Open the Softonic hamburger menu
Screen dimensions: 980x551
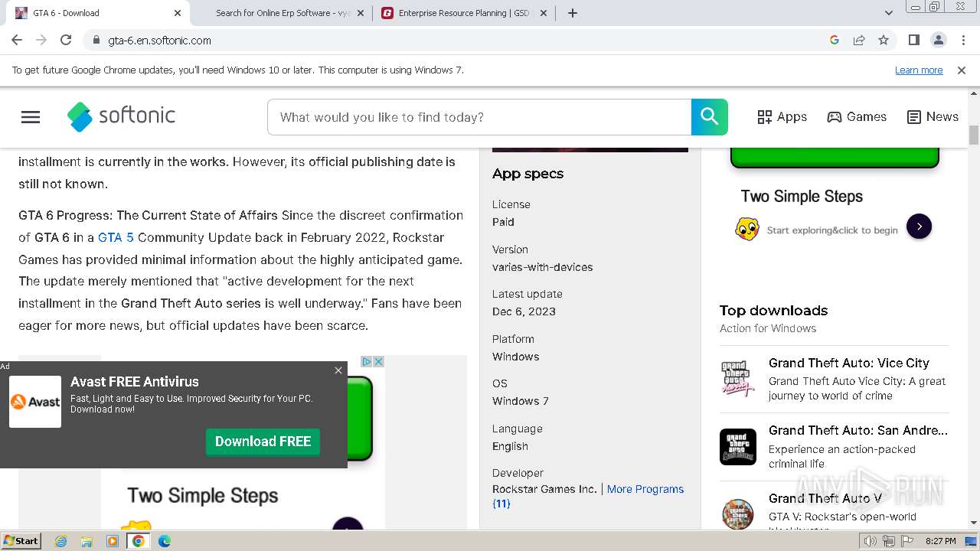31,117
